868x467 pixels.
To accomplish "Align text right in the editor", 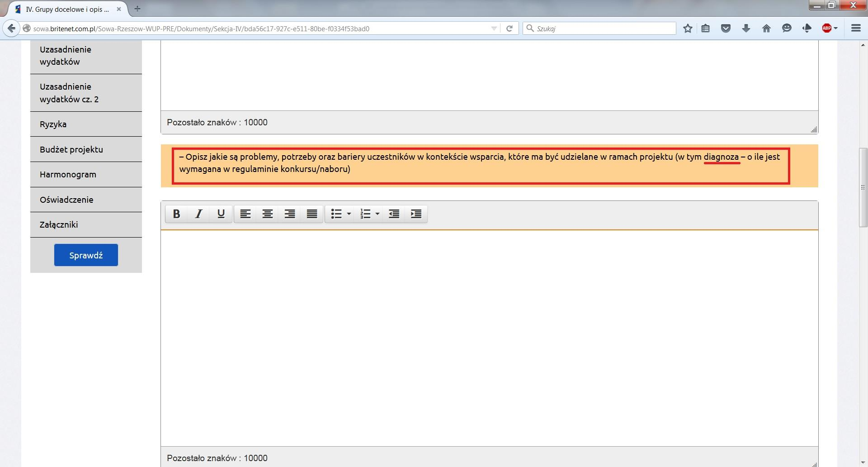I will pos(290,214).
